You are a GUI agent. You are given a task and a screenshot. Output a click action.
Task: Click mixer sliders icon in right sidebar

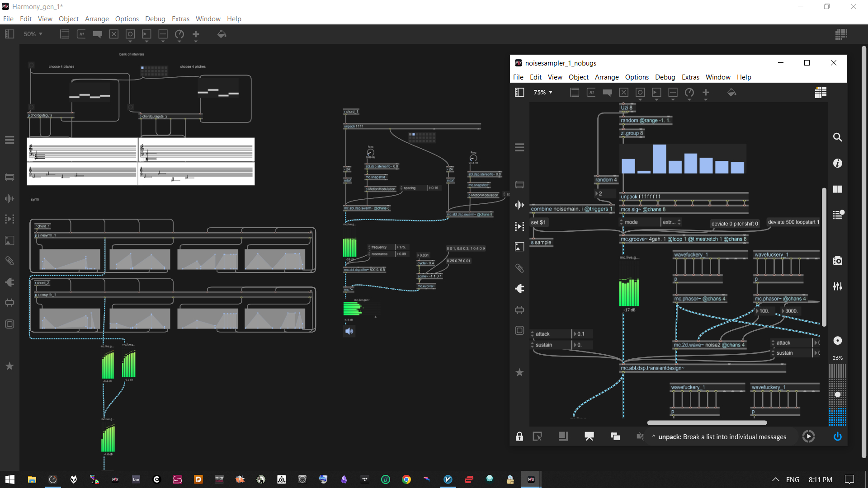837,286
